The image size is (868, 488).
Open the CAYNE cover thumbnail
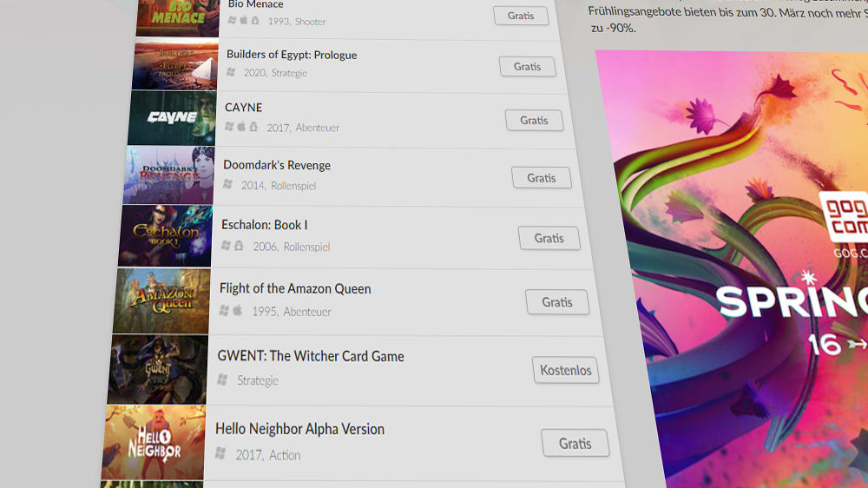tap(172, 118)
